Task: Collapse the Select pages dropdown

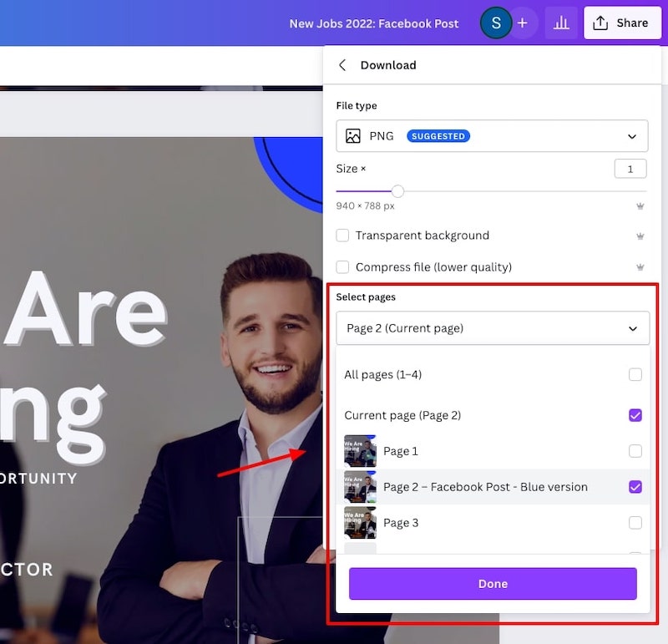Action: tap(493, 328)
